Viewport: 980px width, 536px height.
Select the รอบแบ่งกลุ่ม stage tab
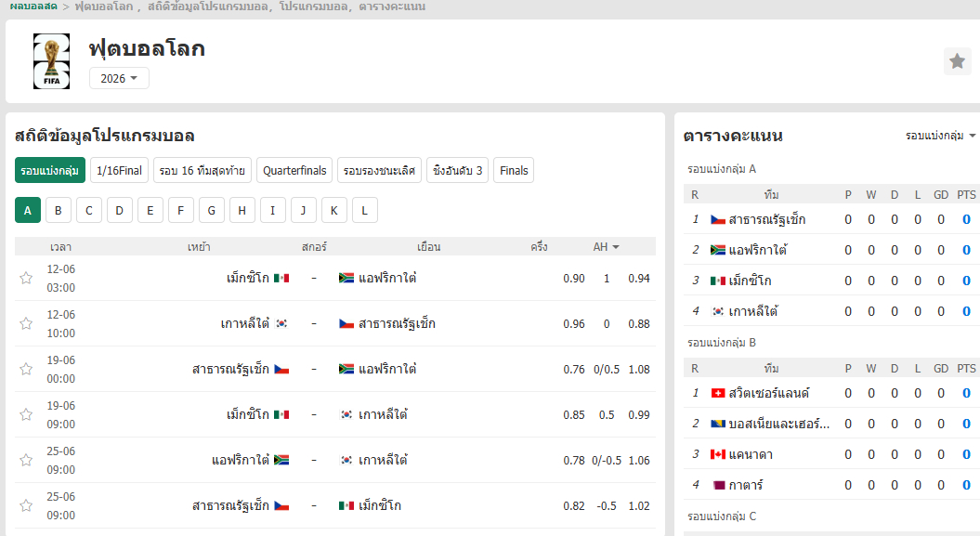pos(49,171)
